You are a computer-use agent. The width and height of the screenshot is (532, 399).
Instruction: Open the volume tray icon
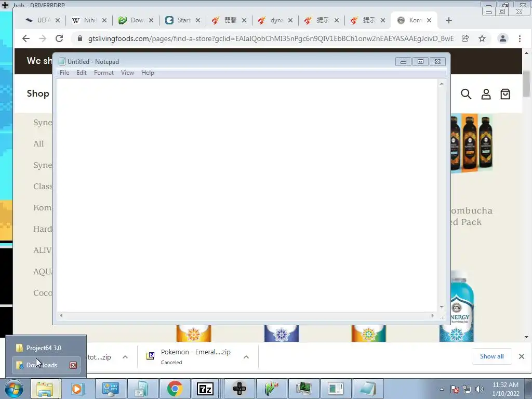[480, 389]
